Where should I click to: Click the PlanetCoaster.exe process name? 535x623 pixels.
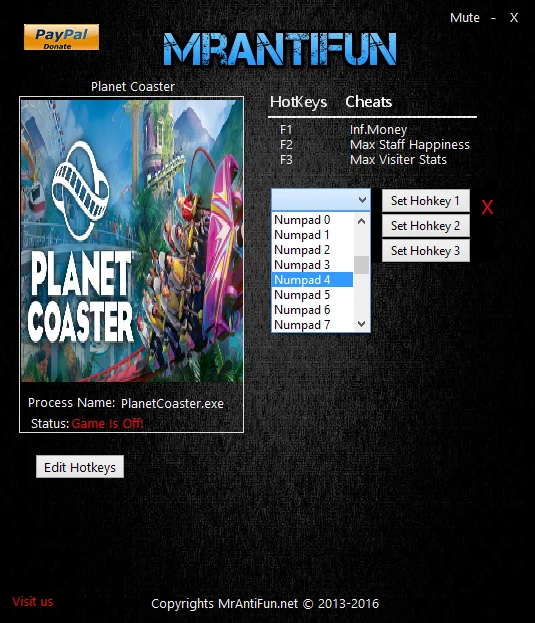172,403
